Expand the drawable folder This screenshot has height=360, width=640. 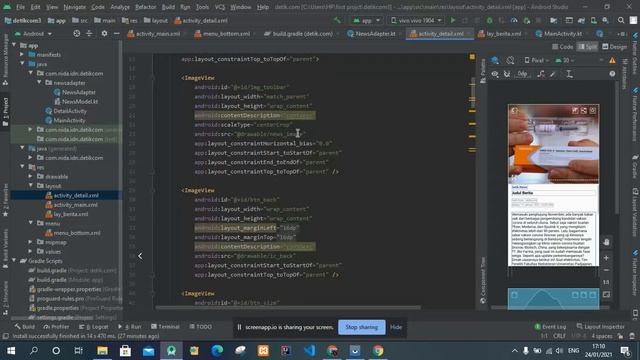tap(31, 177)
